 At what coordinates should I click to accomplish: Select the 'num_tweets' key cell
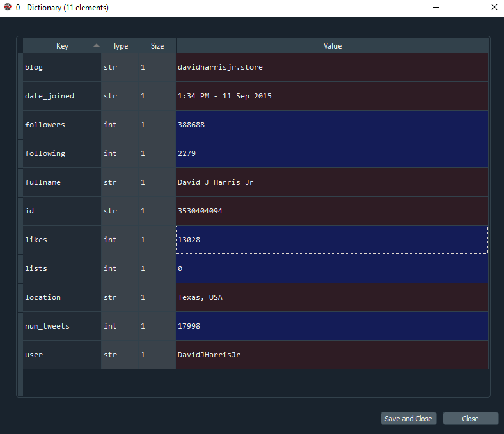[62, 326]
